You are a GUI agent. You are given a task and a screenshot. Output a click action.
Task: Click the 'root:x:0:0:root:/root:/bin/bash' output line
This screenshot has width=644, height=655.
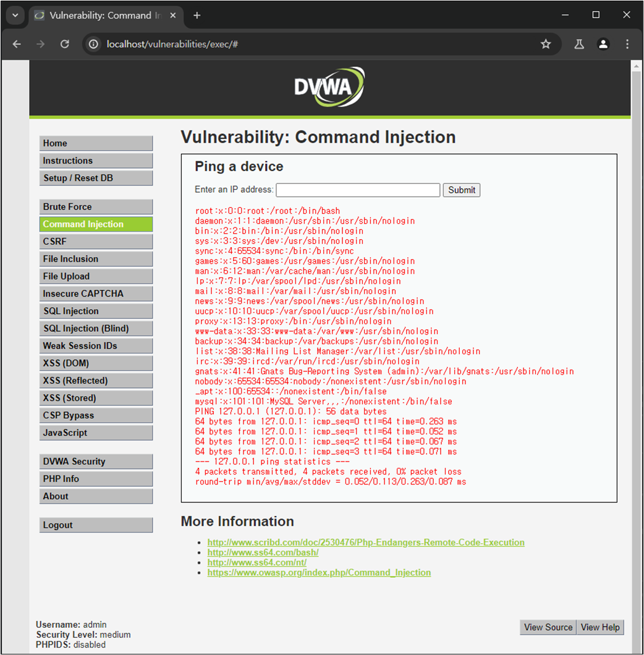pos(268,211)
